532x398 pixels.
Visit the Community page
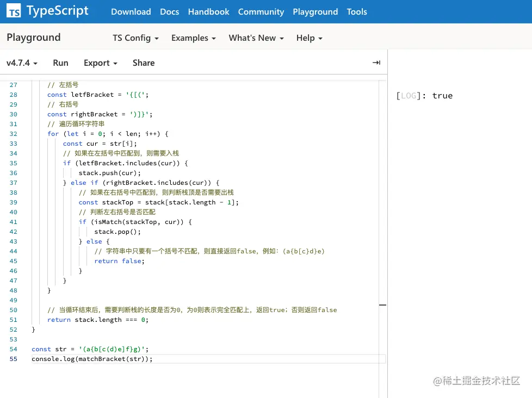coord(261,12)
